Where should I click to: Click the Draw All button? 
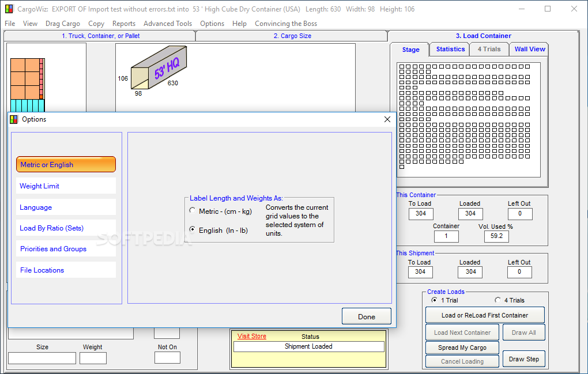pyautogui.click(x=523, y=333)
